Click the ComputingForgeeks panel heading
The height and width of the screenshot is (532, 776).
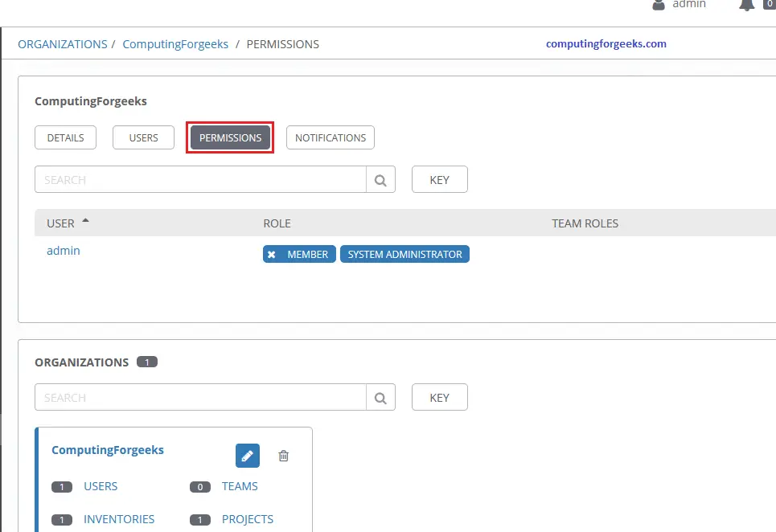click(91, 101)
